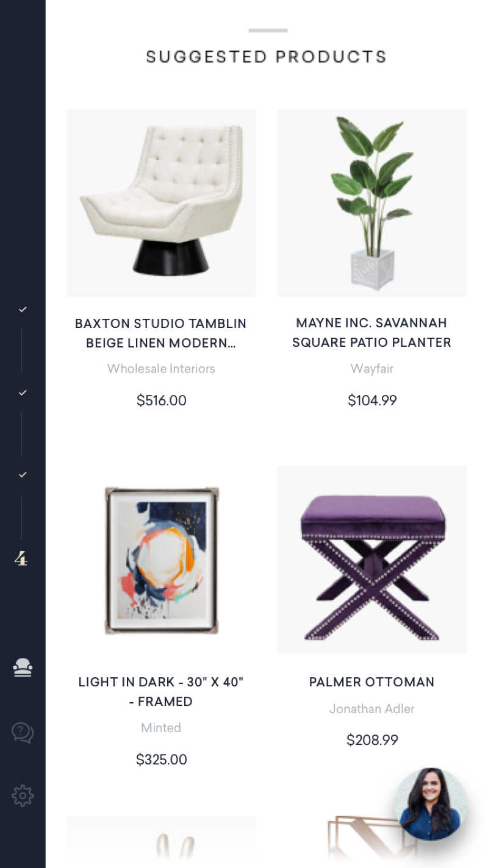Click the Minted brand name
The image size is (488, 868).
(161, 728)
